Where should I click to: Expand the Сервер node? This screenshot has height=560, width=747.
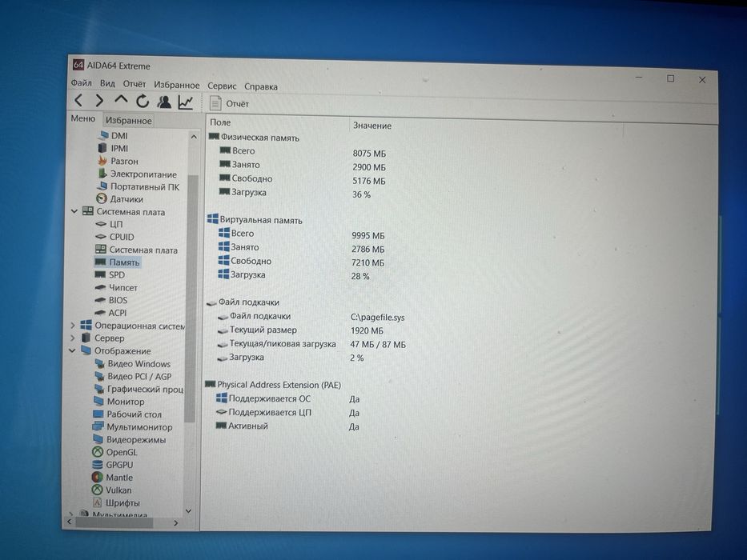(x=72, y=338)
